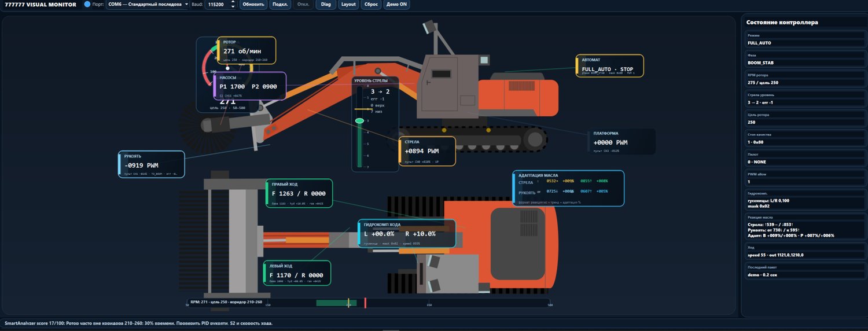Click the blue connection status indicator
868x331 pixels.
coord(87,4)
